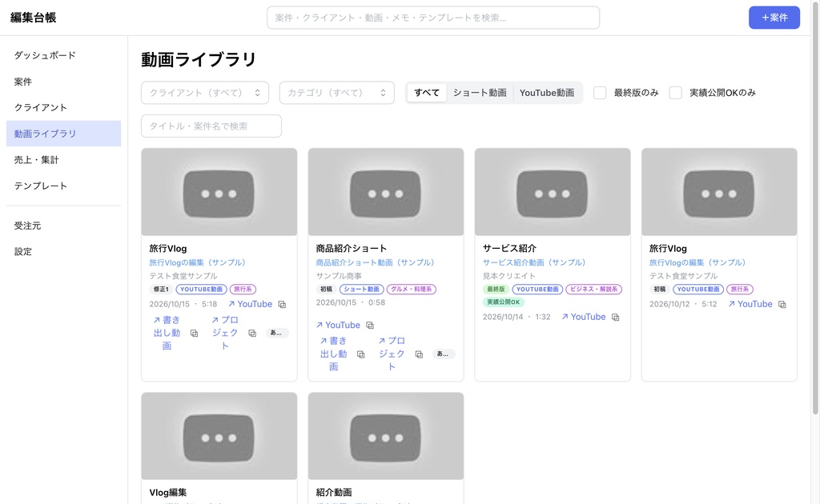The height and width of the screenshot is (504, 820).
Task: Click thumbnail of 商品紹介ショート card
Action: coord(386,192)
